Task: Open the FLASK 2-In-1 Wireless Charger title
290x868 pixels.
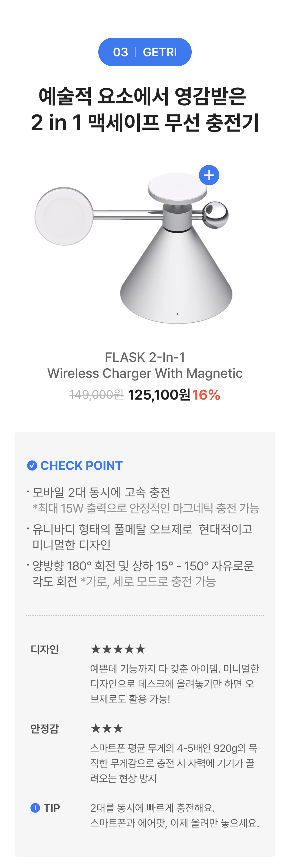Action: click(x=145, y=365)
